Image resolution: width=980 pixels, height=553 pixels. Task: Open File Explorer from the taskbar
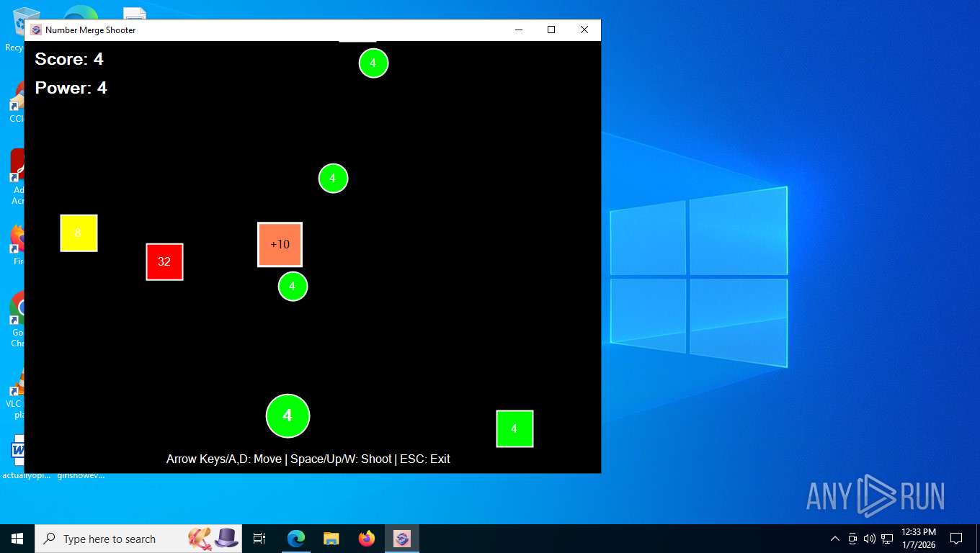pos(331,539)
